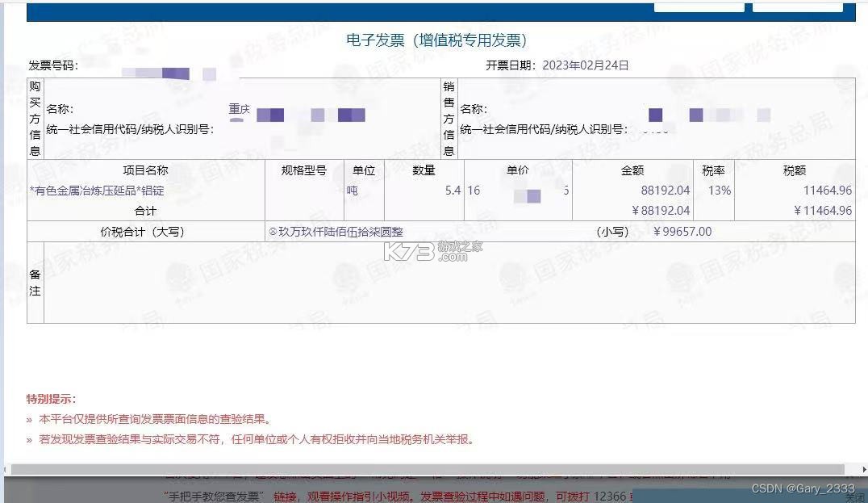Select the seller's 统一社会信用代码/纳税人识别号 label
This screenshot has height=503, width=868.
[x=544, y=129]
